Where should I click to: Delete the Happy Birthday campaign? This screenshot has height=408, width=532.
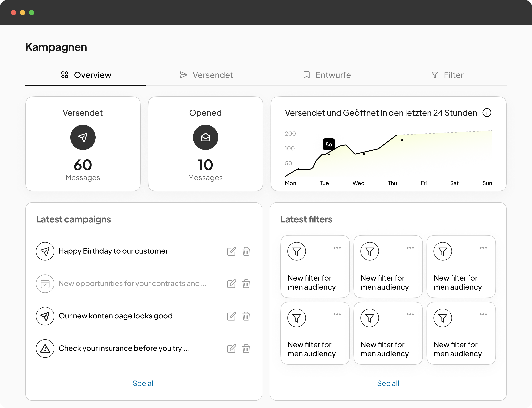(246, 251)
